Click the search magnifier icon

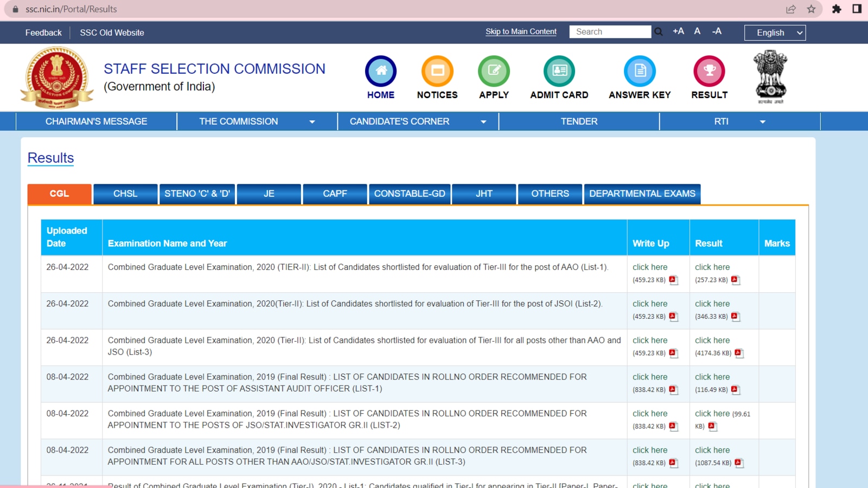[659, 32]
